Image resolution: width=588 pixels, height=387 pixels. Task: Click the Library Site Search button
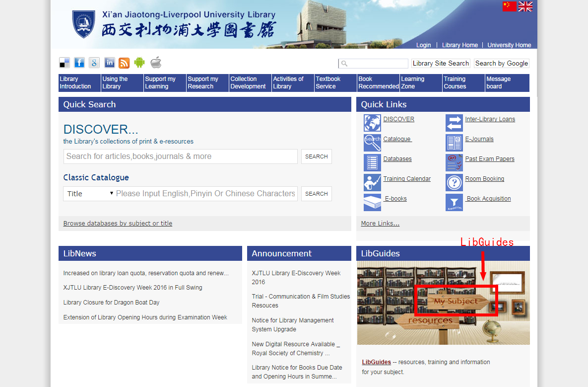click(x=441, y=64)
